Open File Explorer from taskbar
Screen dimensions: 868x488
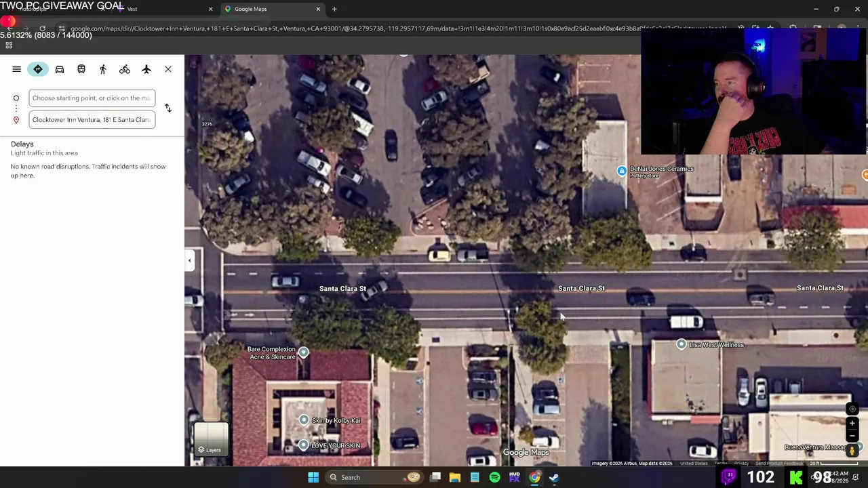coord(455,477)
